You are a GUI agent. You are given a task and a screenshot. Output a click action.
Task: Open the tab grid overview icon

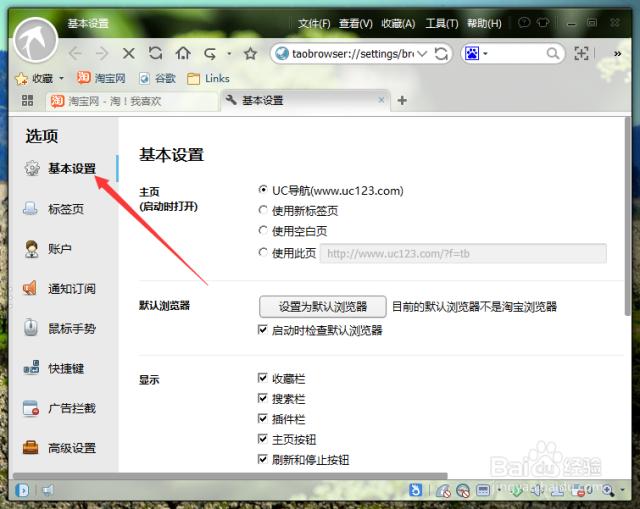27,100
